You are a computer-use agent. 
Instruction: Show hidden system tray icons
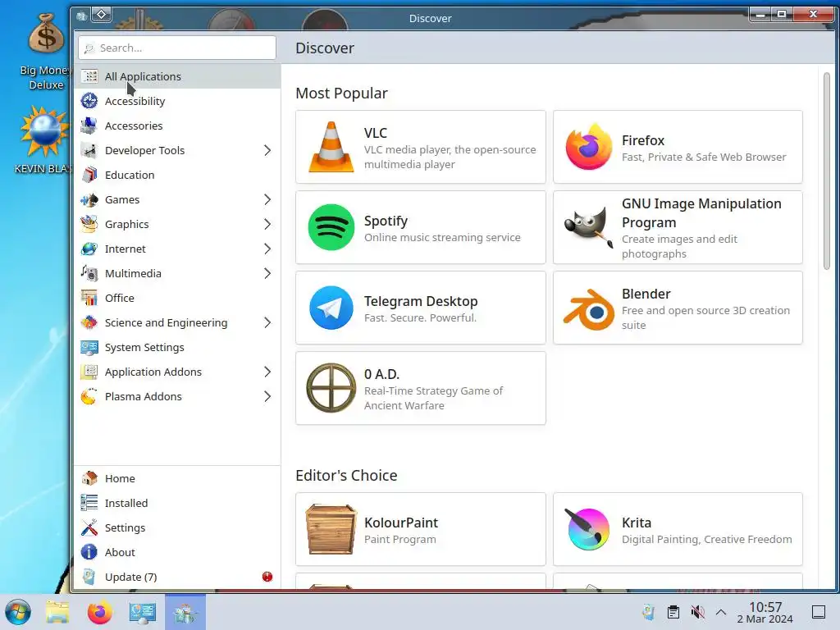[721, 612]
